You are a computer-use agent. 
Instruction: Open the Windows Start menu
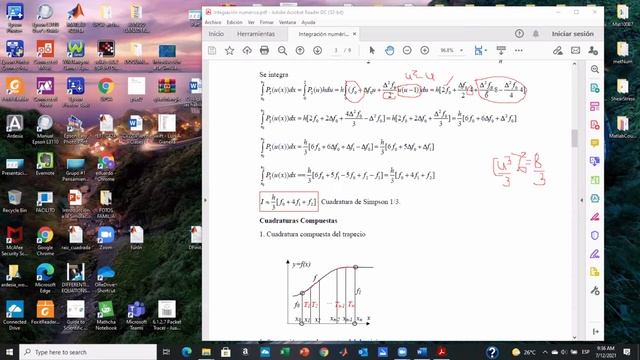pos(9,352)
